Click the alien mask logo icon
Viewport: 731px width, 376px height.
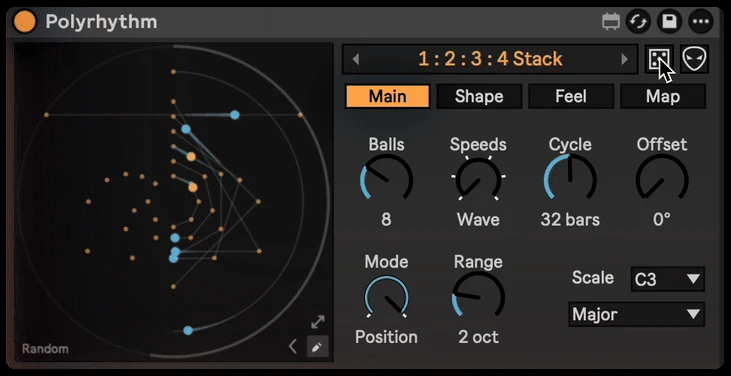point(694,59)
